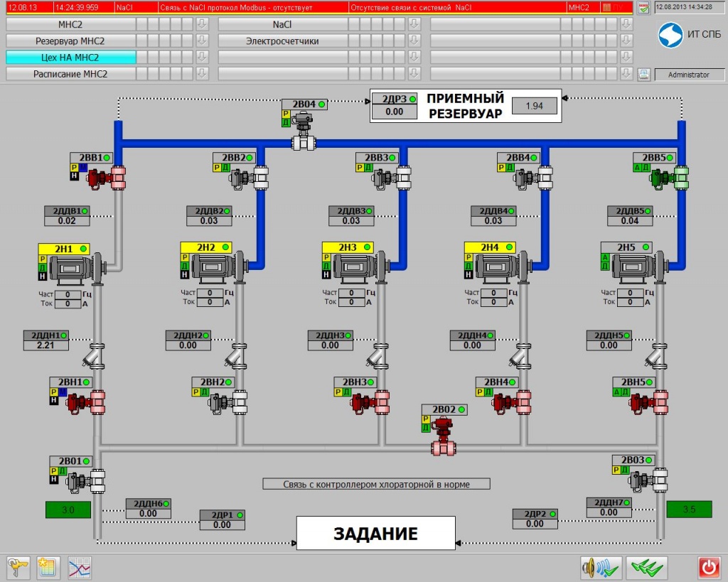728x582 pixels.
Task: Click the red 2ВН1 discharge valve
Action: [86, 402]
